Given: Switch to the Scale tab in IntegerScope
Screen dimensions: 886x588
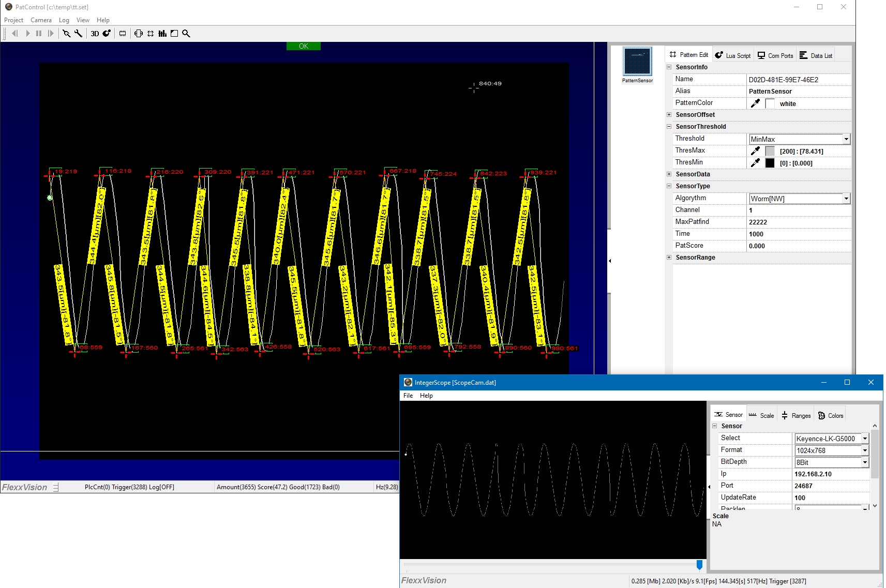Looking at the screenshot, I should coord(761,415).
